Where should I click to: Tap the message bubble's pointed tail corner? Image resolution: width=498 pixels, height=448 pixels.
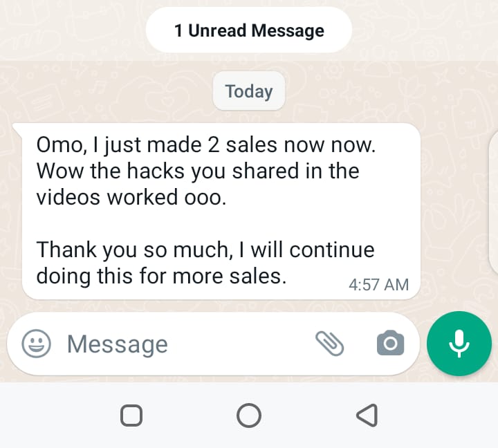point(18,128)
